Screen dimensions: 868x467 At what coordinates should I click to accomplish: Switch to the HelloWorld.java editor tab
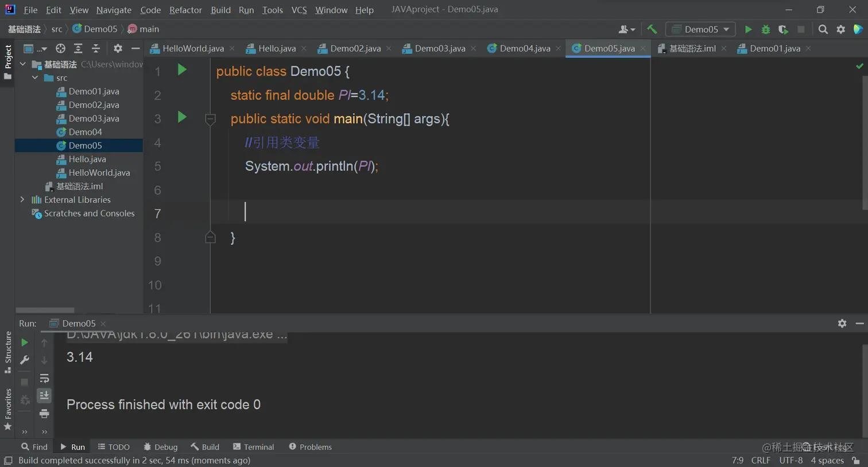192,49
